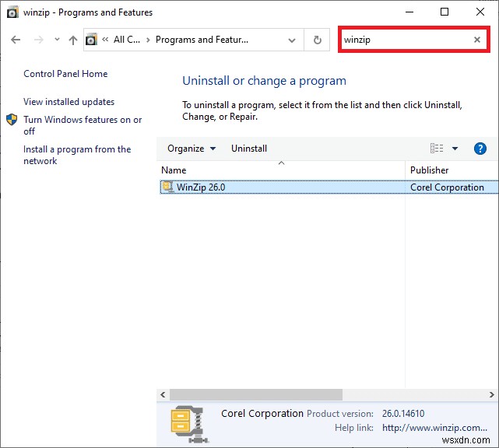
Task: Go back with the back arrow
Action: click(x=16, y=40)
